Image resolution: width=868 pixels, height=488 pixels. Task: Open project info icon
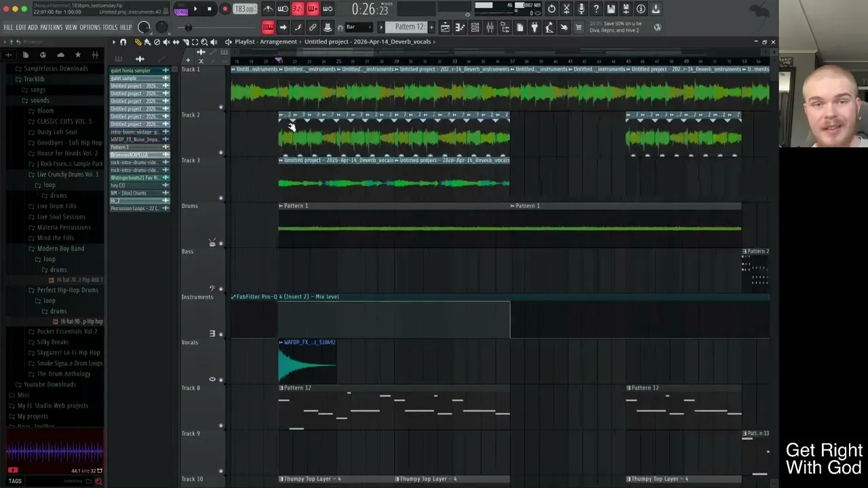click(641, 9)
